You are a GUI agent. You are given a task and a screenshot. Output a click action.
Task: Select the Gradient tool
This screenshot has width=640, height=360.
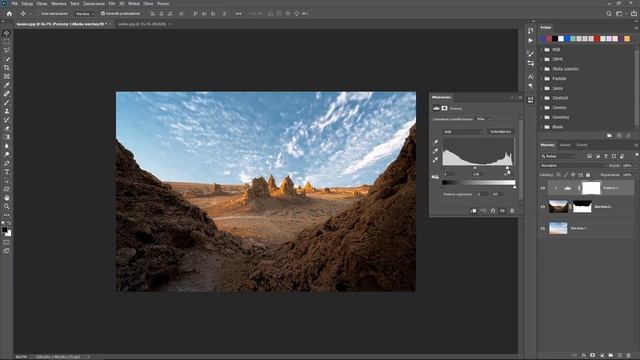point(7,137)
